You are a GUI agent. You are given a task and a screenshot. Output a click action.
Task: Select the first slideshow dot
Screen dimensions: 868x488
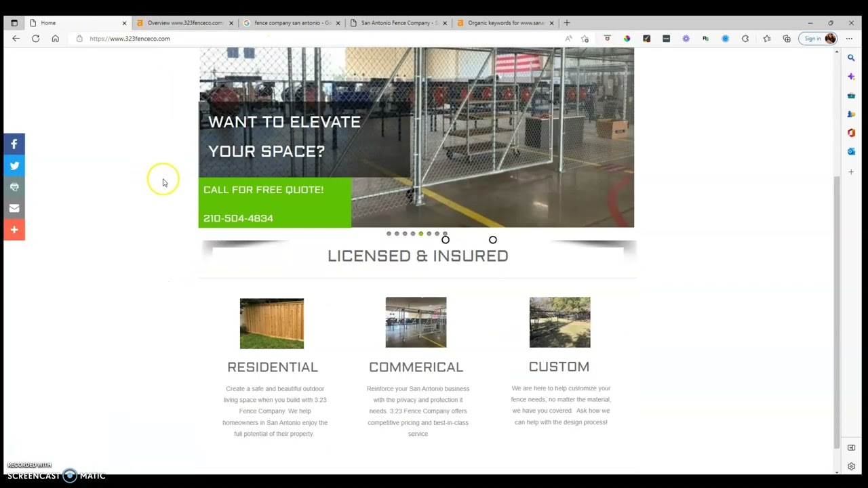click(389, 234)
